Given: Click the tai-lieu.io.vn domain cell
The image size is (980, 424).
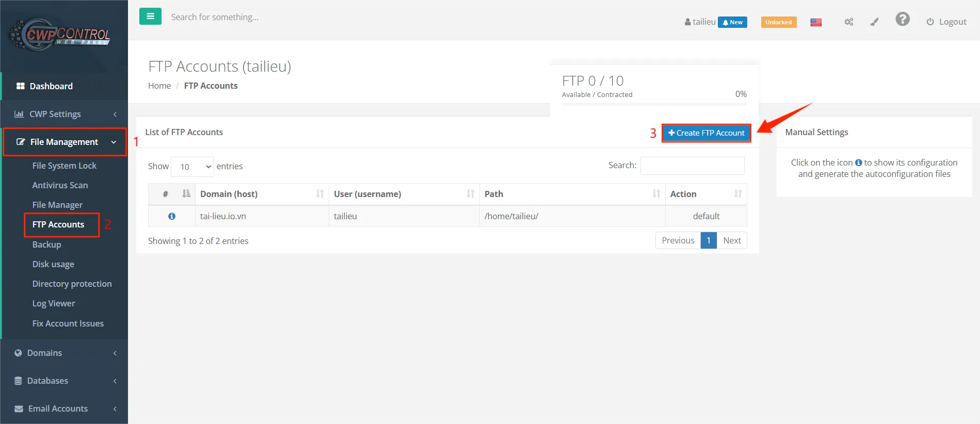Looking at the screenshot, I should 262,216.
